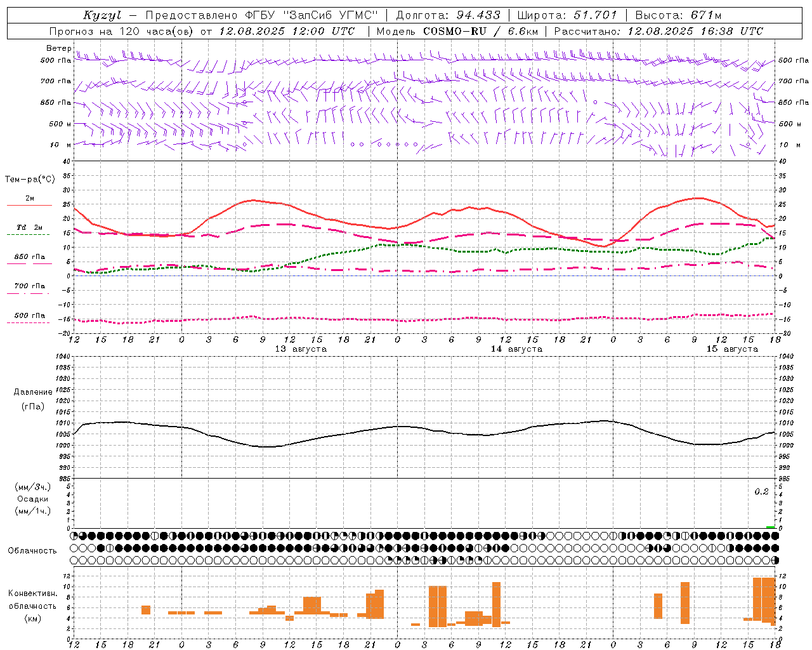Click the 0.2 precipitation amount value

click(761, 492)
